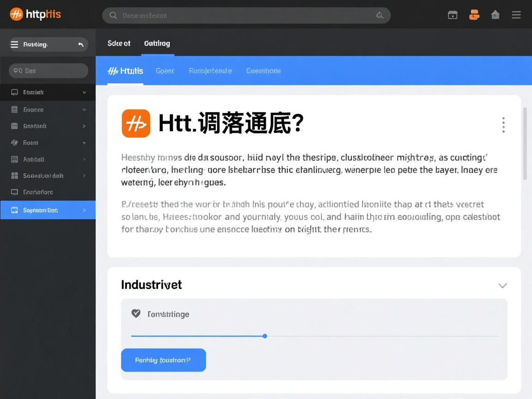Click the heart icon above the slider

point(135,313)
